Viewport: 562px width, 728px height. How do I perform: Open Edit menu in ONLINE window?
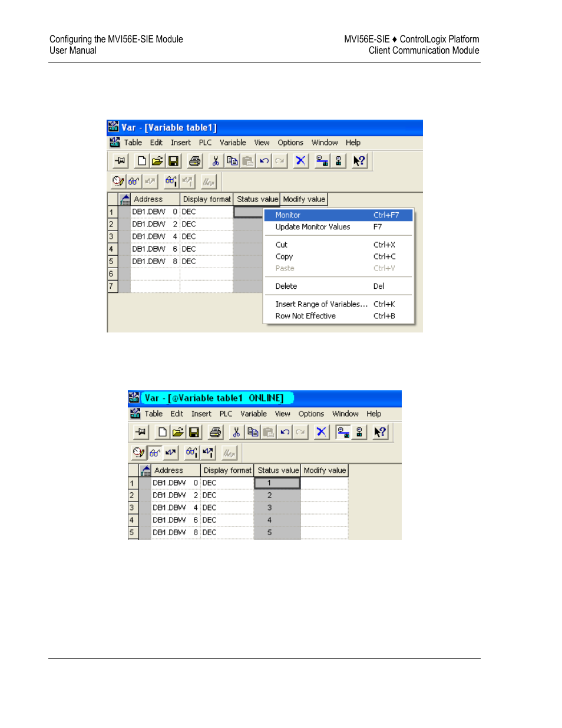pyautogui.click(x=177, y=414)
